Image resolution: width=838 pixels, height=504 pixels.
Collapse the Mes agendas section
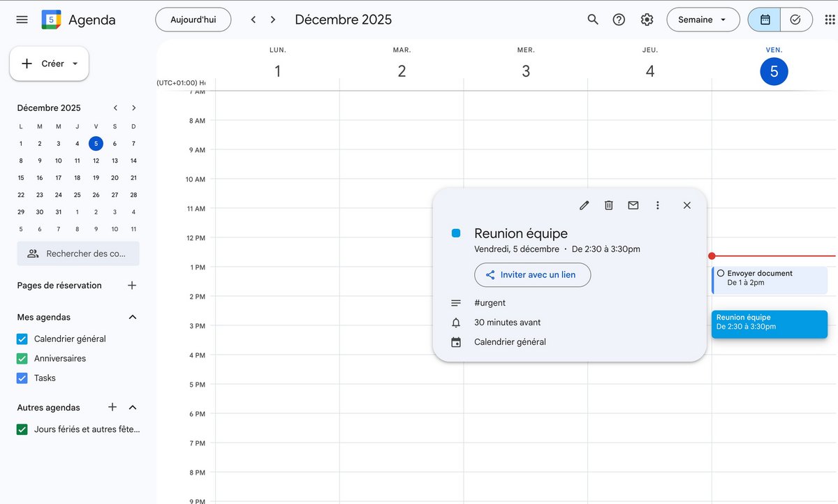click(x=133, y=318)
